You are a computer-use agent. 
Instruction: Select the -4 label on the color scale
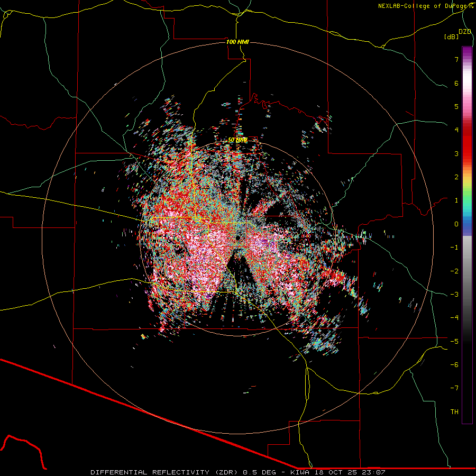[x=454, y=317]
